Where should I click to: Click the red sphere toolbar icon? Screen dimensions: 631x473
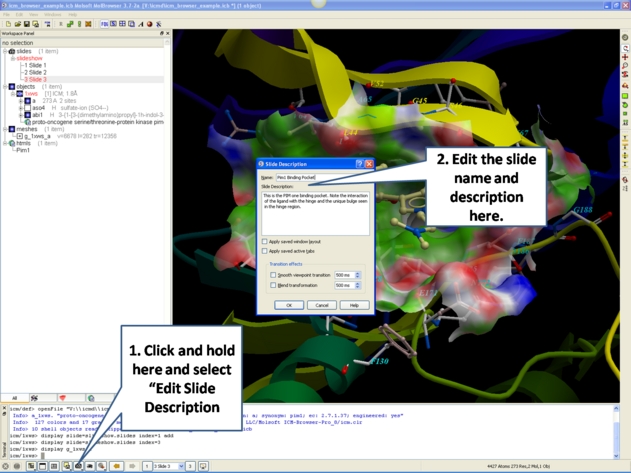point(150,24)
